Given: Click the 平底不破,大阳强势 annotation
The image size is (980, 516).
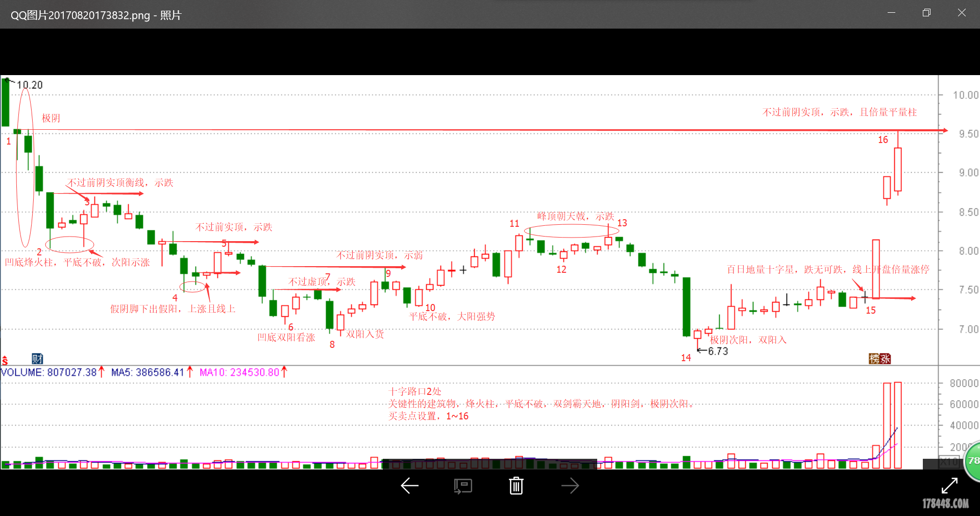Looking at the screenshot, I should pyautogui.click(x=452, y=316).
